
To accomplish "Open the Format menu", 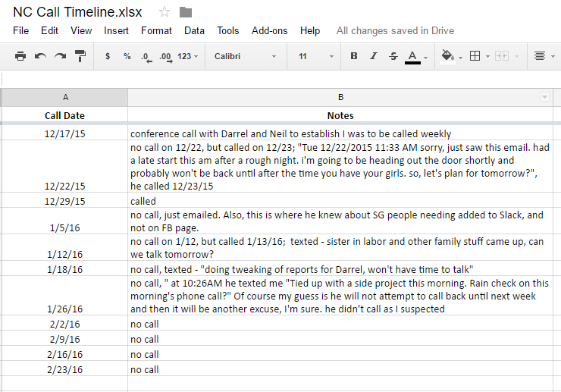I will tap(156, 31).
